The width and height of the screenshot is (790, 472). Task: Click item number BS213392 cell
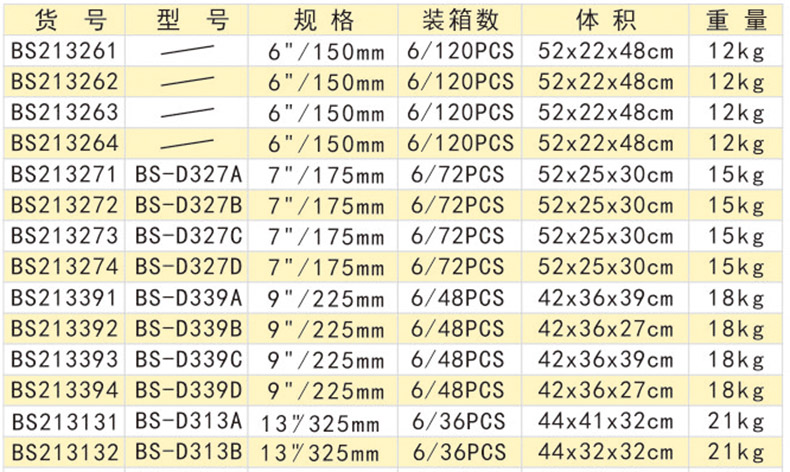[64, 329]
